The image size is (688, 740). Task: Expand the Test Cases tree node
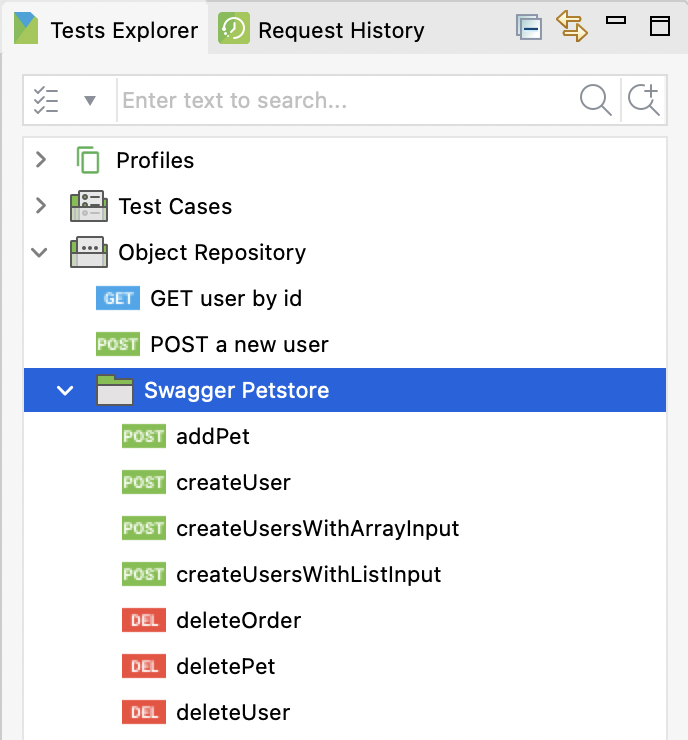click(41, 206)
